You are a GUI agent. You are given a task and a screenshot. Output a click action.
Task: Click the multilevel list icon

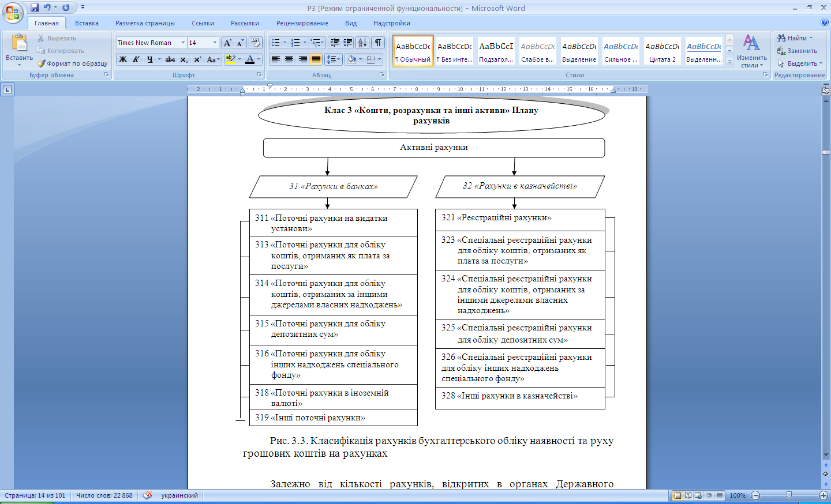pyautogui.click(x=315, y=43)
